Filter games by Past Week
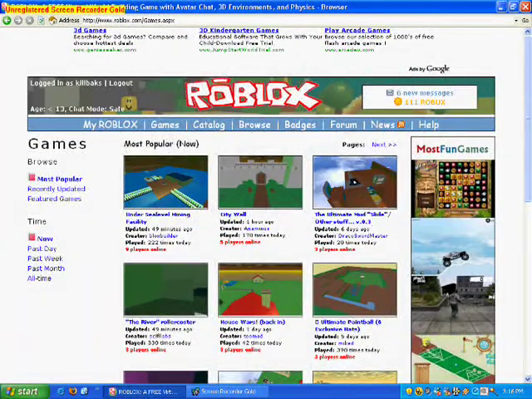532x399 pixels. point(45,259)
